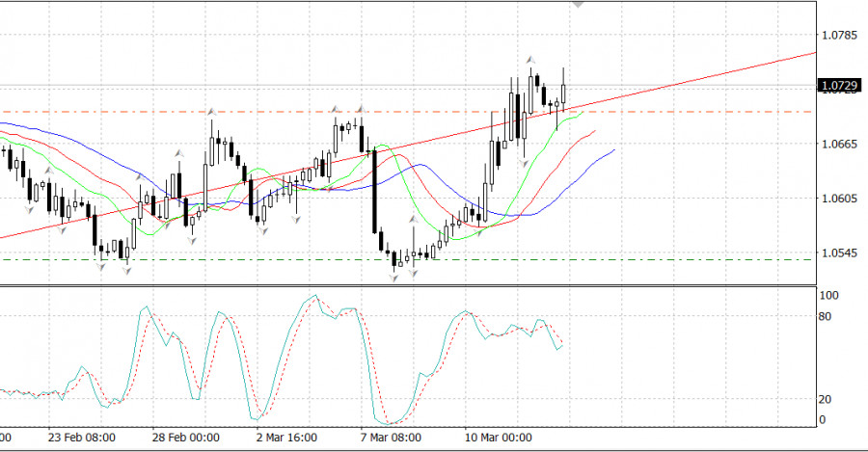Click the blue moving average line's right end
The height and width of the screenshot is (452, 868).
(613, 150)
